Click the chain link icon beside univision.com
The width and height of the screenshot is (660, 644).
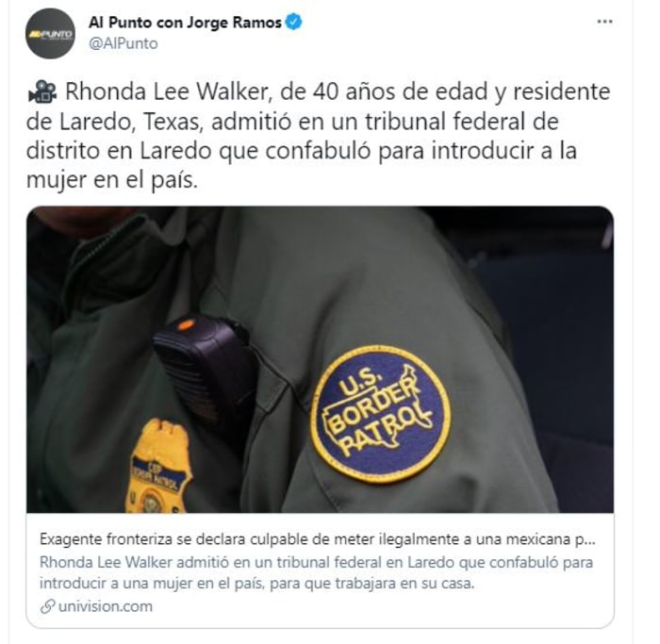(x=47, y=606)
